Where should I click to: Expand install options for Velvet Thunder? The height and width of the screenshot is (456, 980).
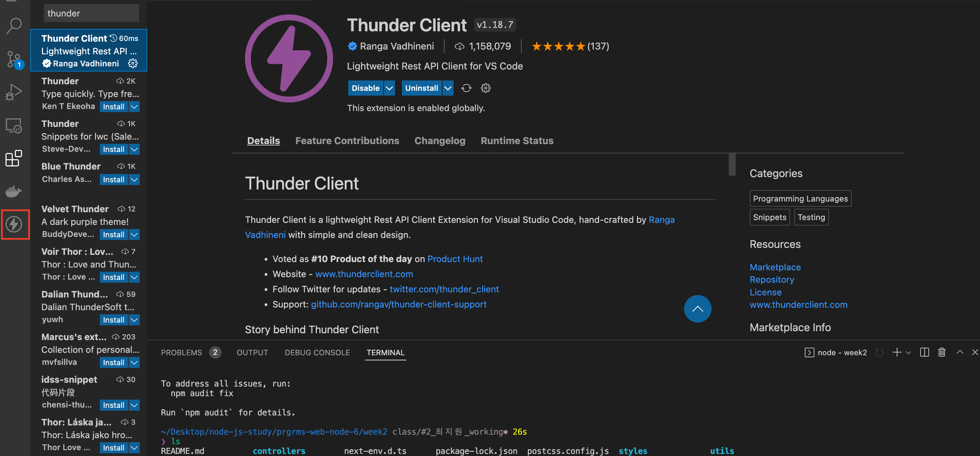134,235
